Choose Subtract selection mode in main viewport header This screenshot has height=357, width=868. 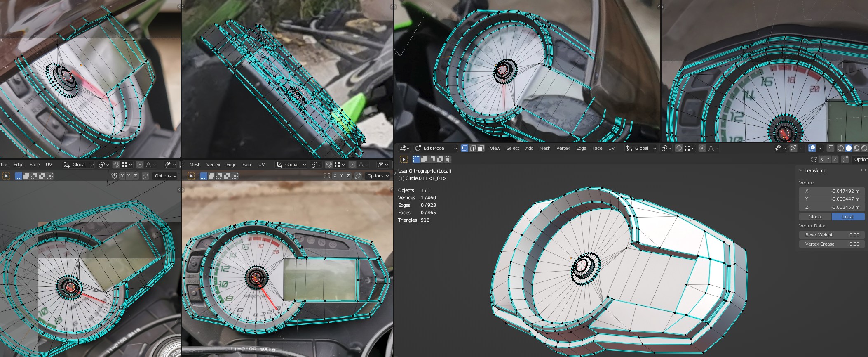[x=432, y=159]
